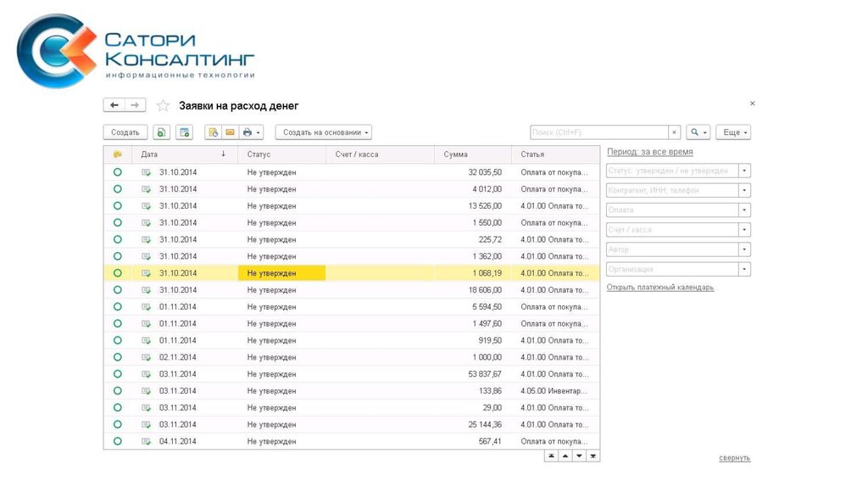Toggle status circle for 04.11.2014 row

tap(118, 441)
